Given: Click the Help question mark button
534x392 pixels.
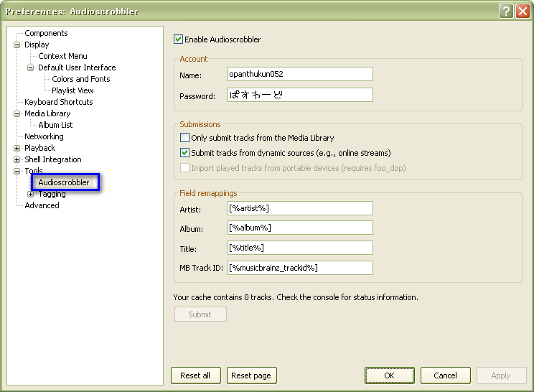Looking at the screenshot, I should click(506, 11).
